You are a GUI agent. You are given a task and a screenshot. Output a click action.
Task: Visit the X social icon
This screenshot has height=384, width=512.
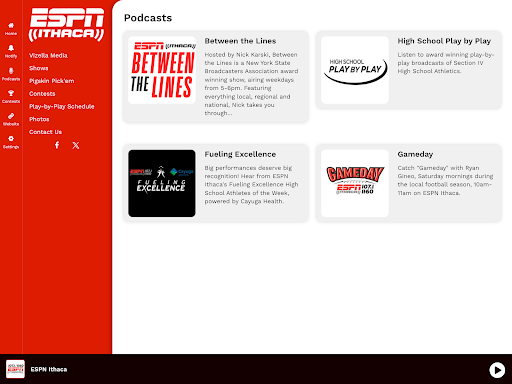click(x=76, y=145)
